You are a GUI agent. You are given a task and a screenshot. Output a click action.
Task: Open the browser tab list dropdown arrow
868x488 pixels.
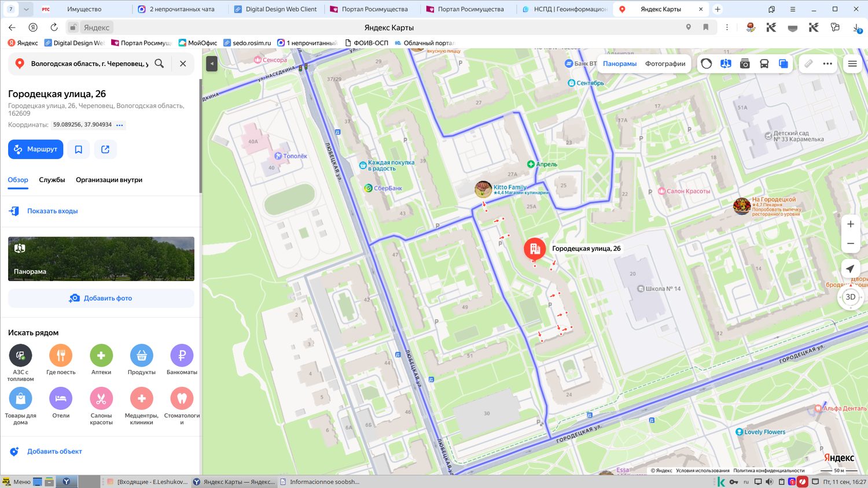(26, 9)
